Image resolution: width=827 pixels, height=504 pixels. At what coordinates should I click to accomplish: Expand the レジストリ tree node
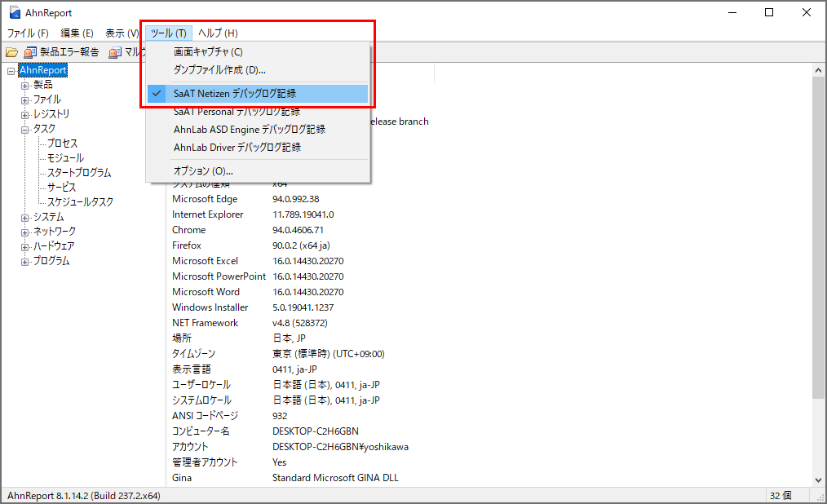(24, 115)
